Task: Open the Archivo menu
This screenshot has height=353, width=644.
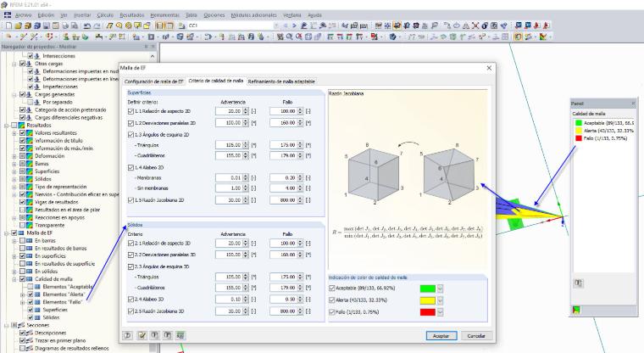Action: point(23,14)
